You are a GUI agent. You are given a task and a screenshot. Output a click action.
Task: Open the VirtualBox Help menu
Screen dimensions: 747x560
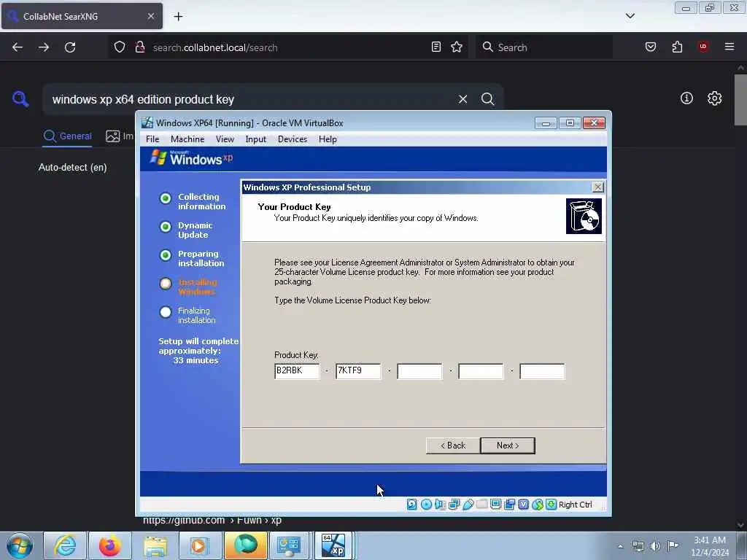(328, 139)
